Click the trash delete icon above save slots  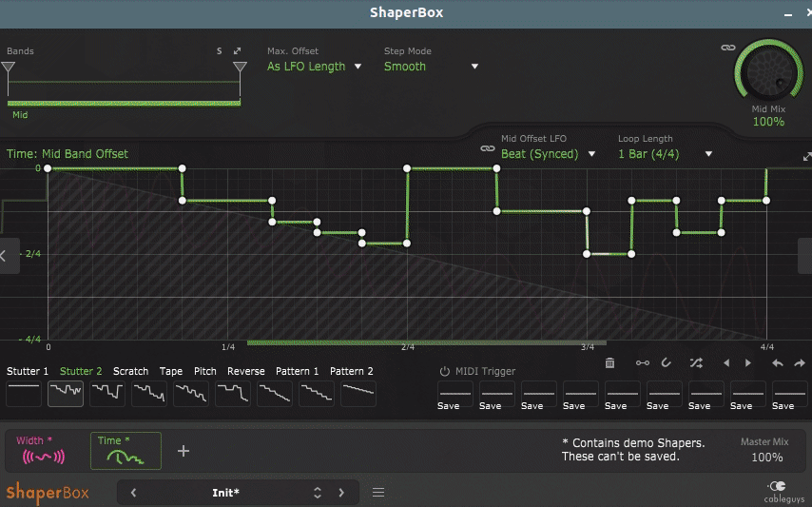[609, 363]
